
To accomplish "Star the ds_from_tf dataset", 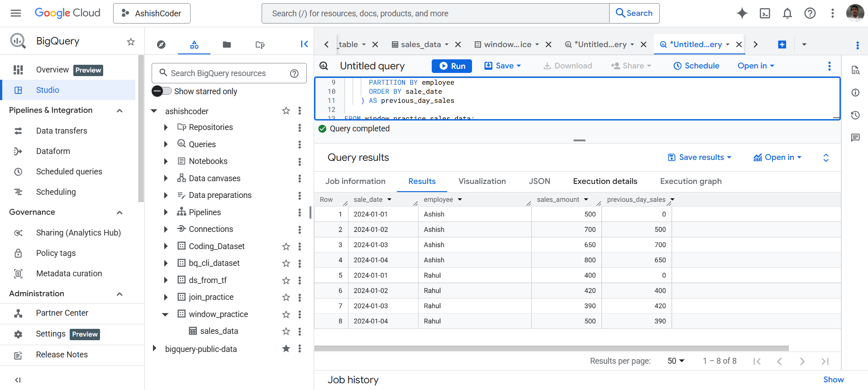I will pyautogui.click(x=286, y=280).
